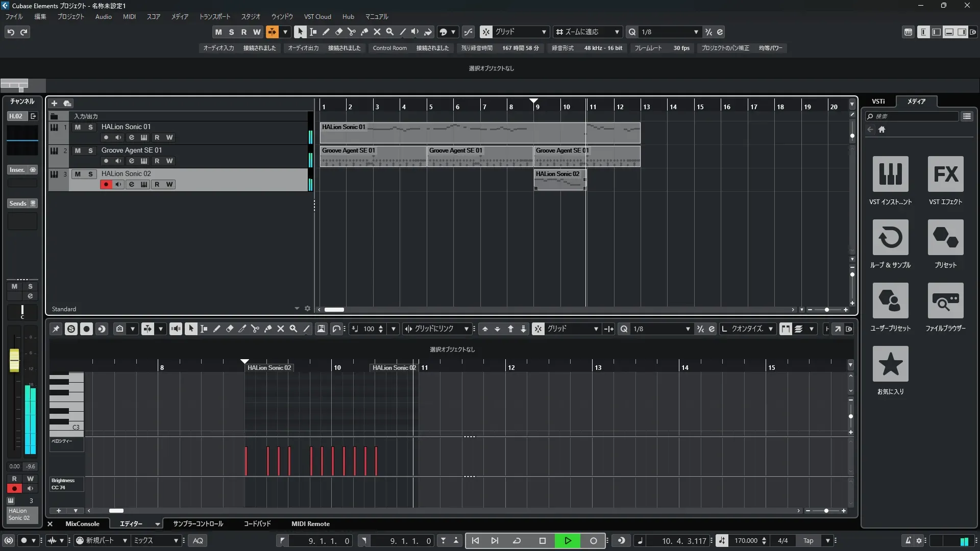Switch to the MixConsole tab
Screen dimensions: 980x551
pos(82,524)
